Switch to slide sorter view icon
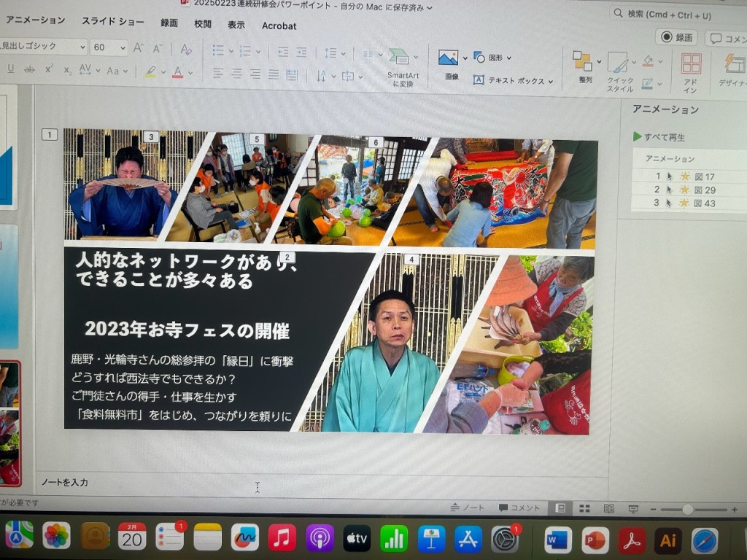 tap(584, 508)
